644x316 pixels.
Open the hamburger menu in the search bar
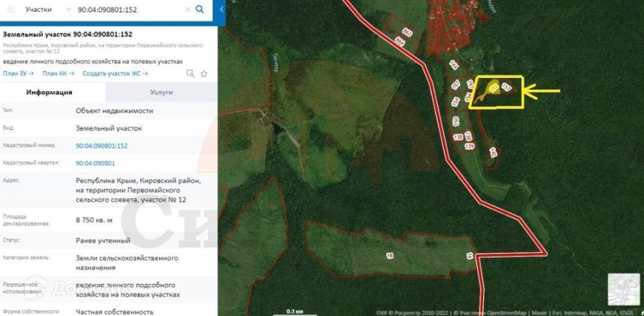11,9
